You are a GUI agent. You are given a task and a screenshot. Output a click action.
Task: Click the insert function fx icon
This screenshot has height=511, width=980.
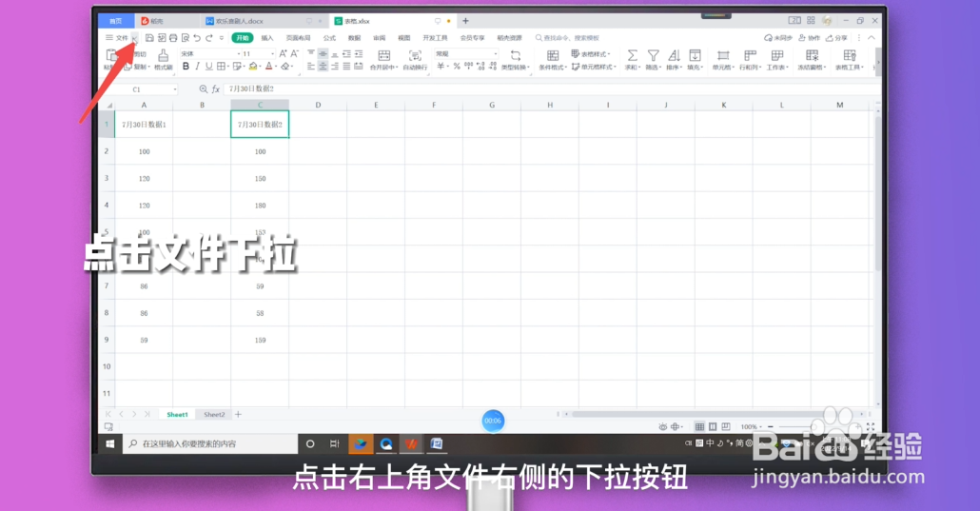(x=216, y=89)
